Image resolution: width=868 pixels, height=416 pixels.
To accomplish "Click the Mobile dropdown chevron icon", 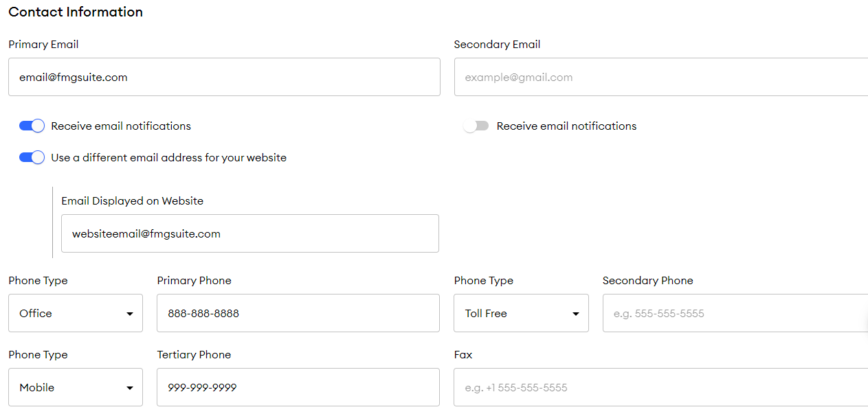I will tap(130, 387).
